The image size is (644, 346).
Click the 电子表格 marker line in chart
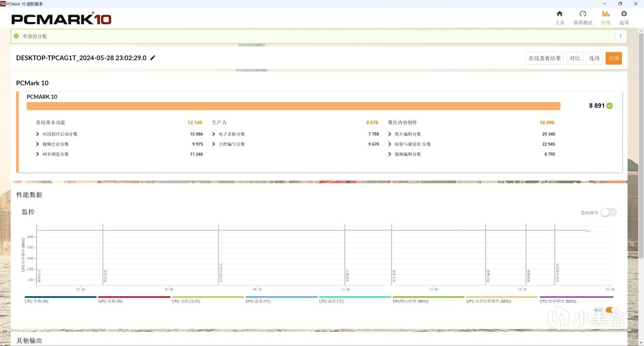[x=391, y=254]
